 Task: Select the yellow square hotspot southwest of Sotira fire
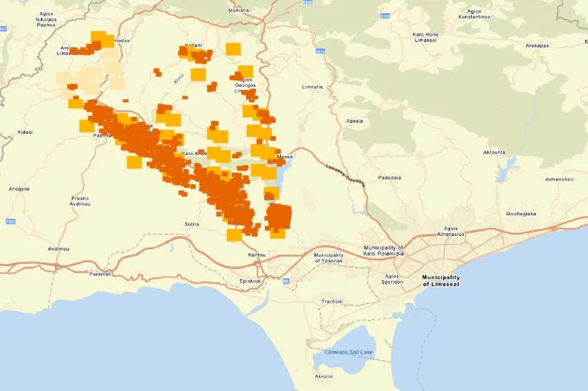point(234,234)
